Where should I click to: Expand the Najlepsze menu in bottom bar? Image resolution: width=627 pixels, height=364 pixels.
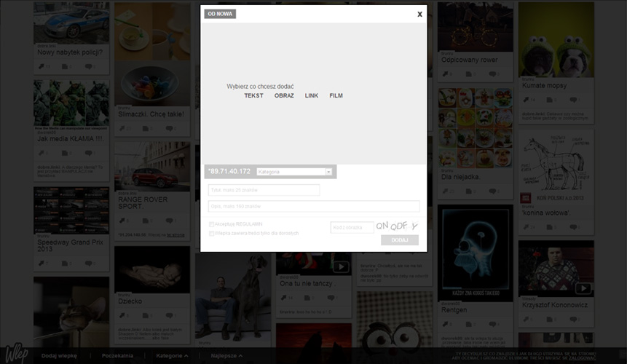(226, 355)
